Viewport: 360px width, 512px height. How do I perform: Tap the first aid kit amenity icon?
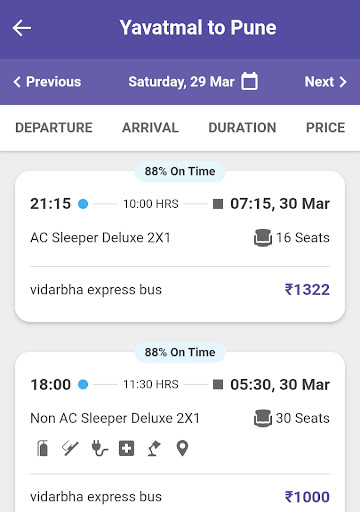coord(127,448)
